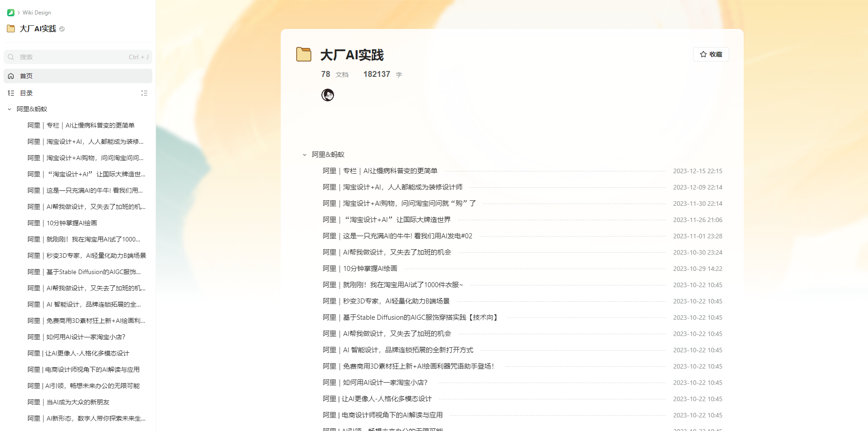This screenshot has height=431, width=868.
Task: Open 基于Stable Diffusion的AIGC服饰穿搭实践 article
Action: pos(410,317)
